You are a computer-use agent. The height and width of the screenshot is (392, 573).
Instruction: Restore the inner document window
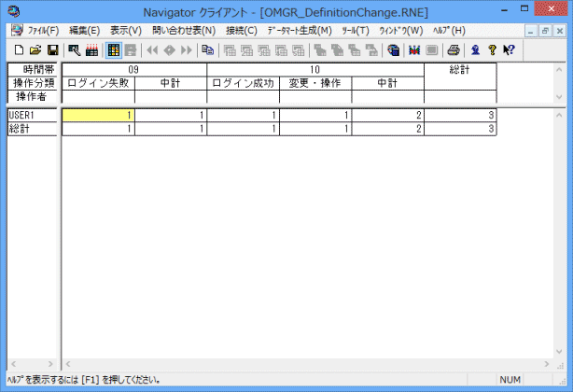(x=545, y=31)
